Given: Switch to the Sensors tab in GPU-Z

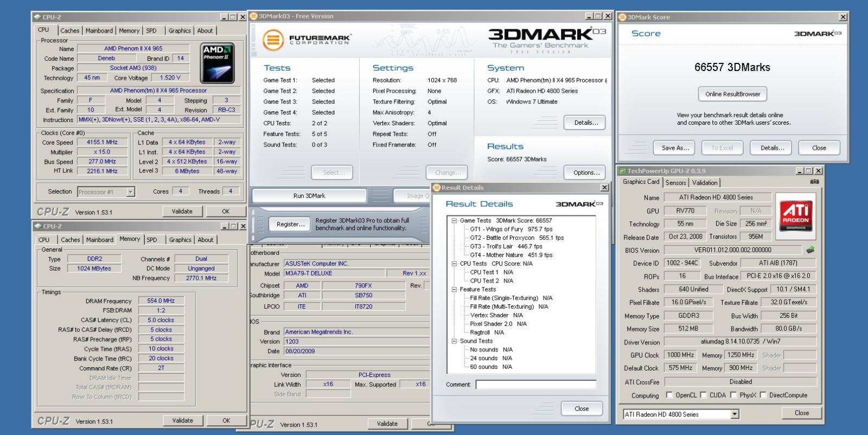Looking at the screenshot, I should tap(675, 183).
